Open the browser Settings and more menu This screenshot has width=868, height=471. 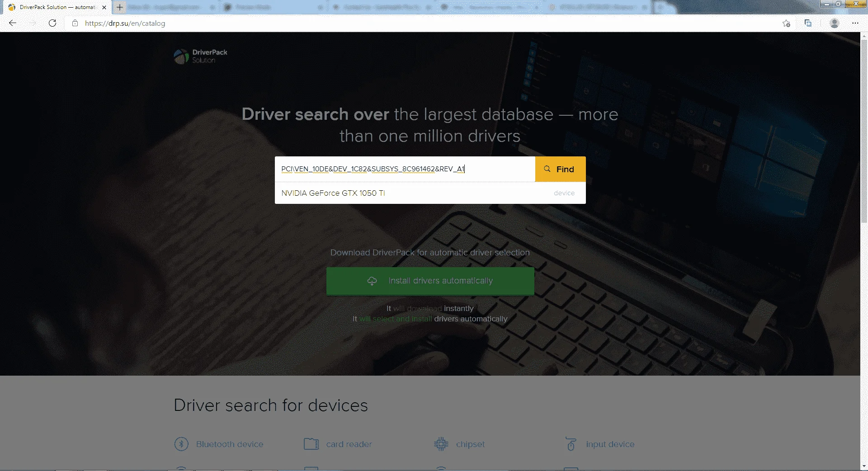(x=855, y=23)
